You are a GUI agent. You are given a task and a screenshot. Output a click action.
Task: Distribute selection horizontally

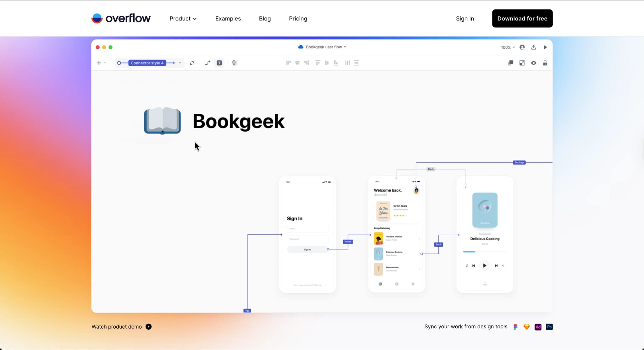(x=347, y=63)
